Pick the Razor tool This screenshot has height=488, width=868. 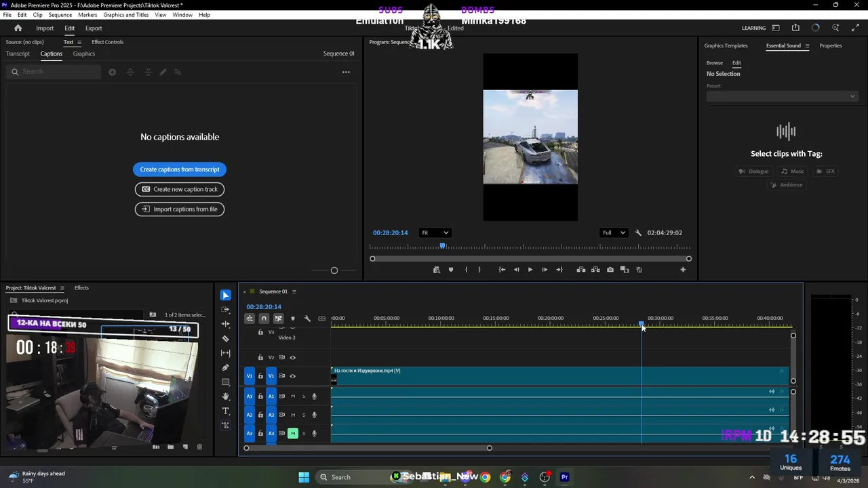(x=226, y=338)
